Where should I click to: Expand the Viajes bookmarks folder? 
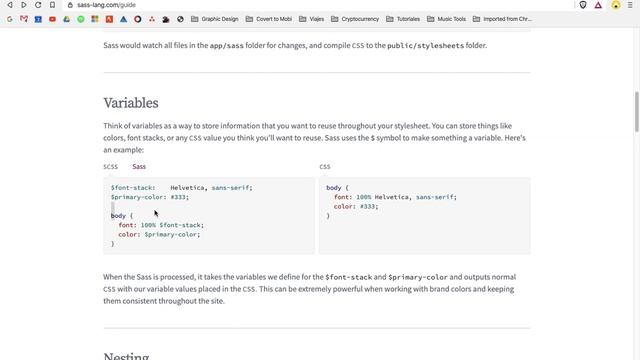[x=311, y=19]
